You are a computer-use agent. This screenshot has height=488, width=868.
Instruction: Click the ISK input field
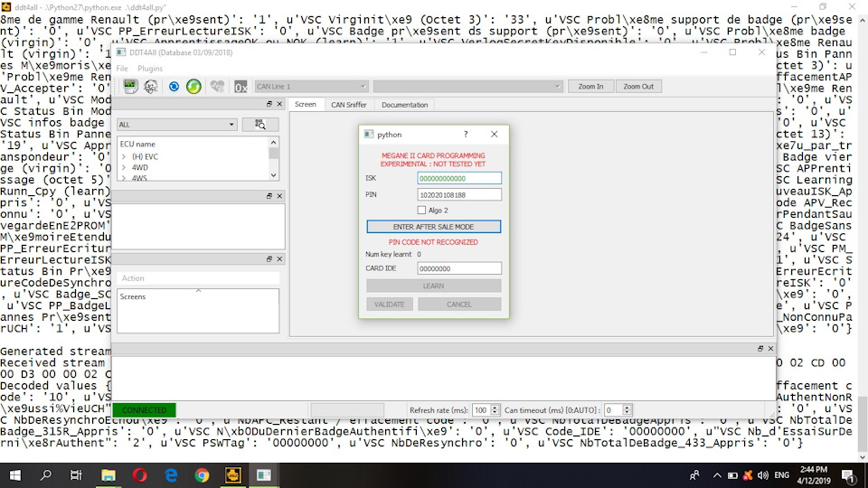coord(459,178)
